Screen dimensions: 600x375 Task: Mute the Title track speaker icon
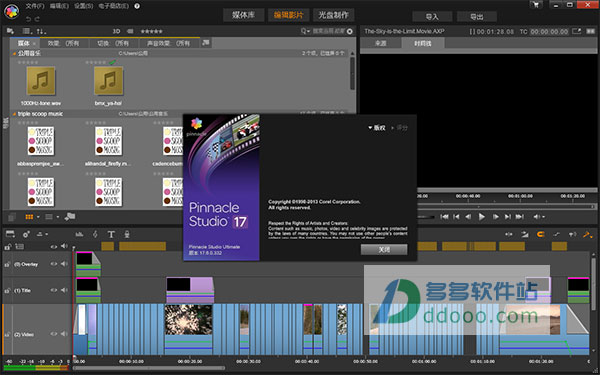[64, 290]
